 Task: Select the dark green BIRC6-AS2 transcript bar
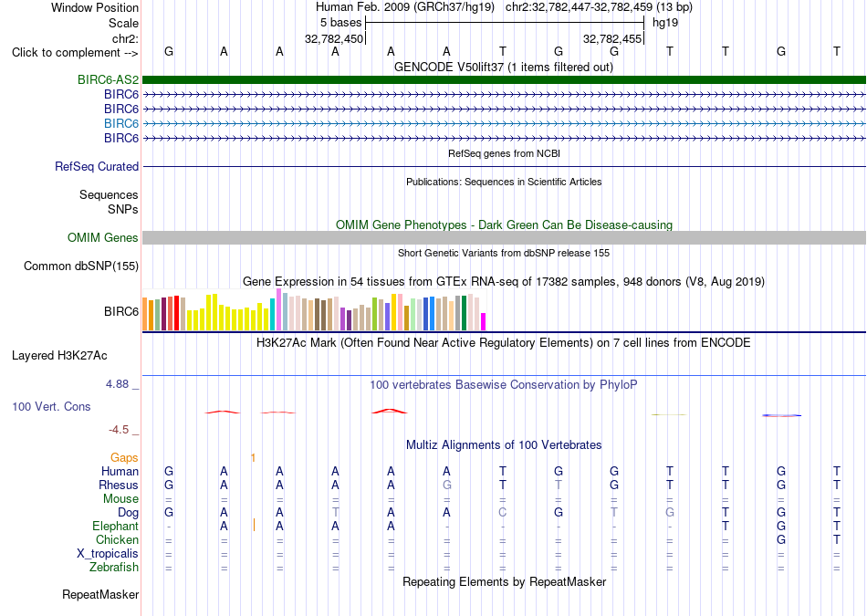click(x=504, y=79)
